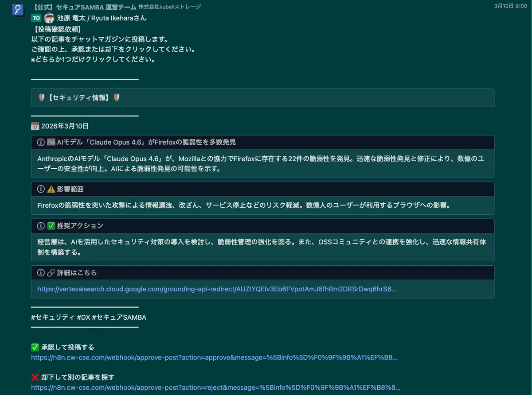The width and height of the screenshot is (532, 395).
Task: Click the info icon beside 推奨アクション
Action: point(41,226)
